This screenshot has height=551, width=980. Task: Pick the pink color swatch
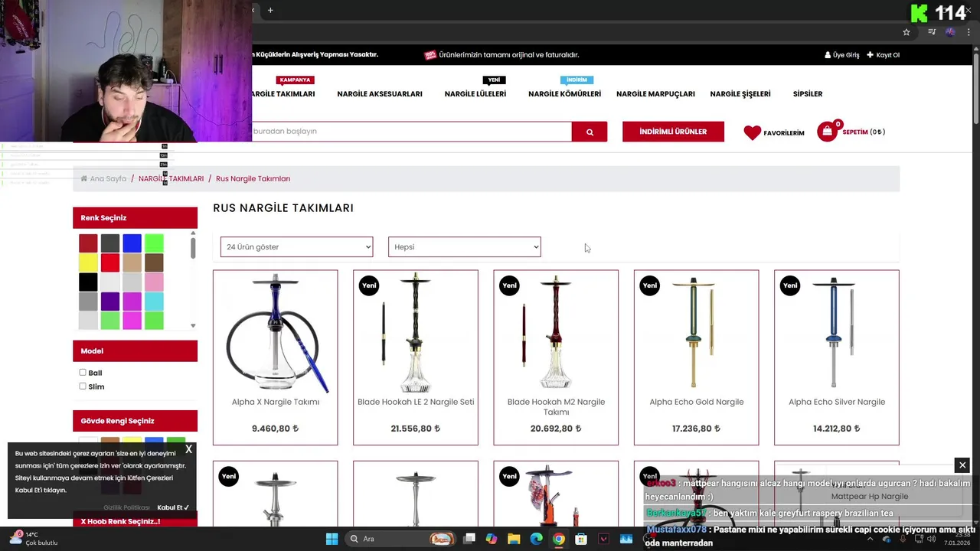(154, 282)
